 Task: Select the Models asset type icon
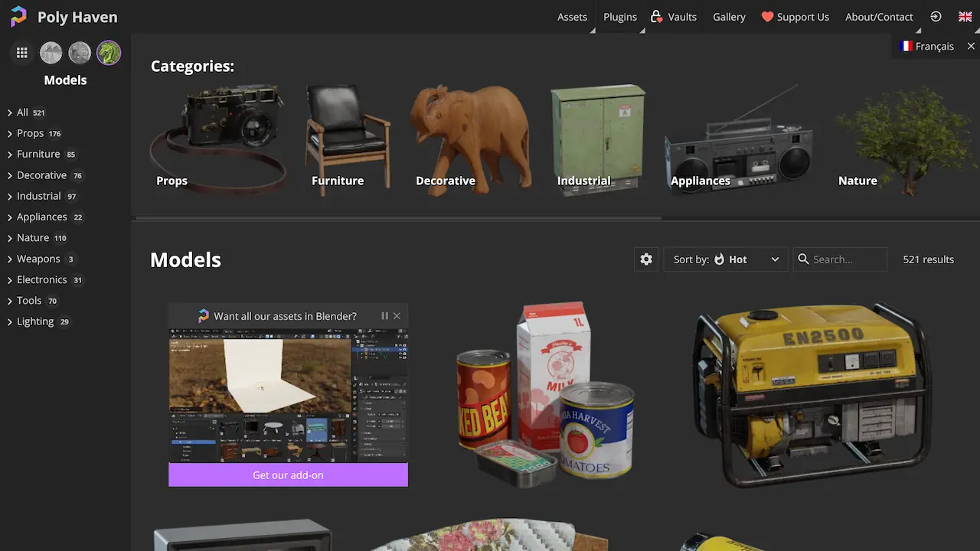coord(109,53)
